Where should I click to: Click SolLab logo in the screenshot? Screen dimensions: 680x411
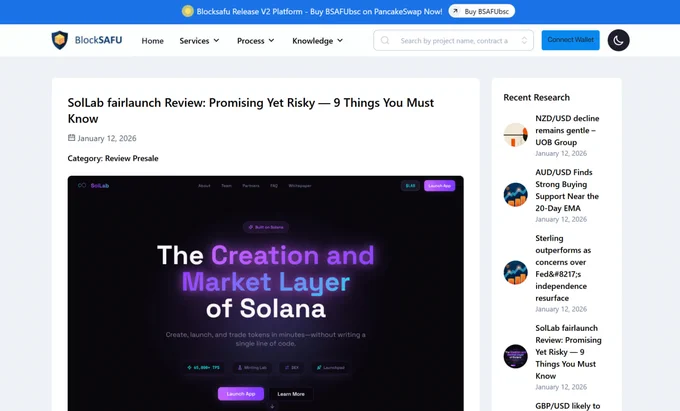93,186
